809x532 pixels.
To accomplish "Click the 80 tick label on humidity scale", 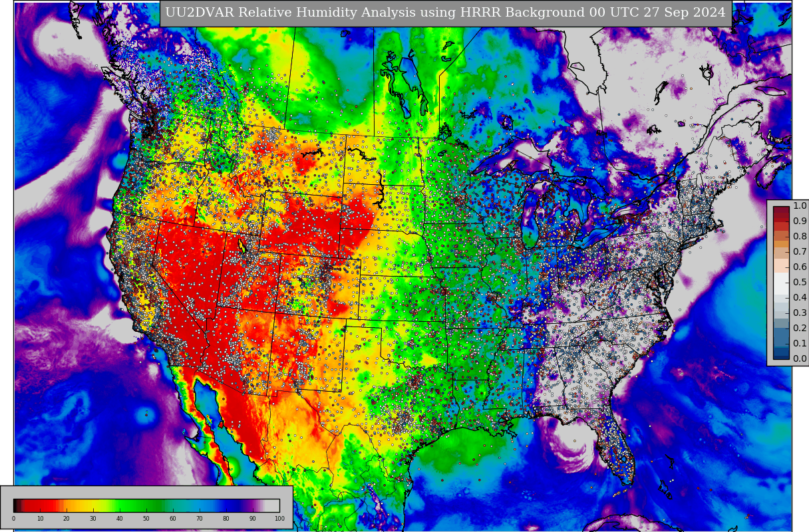I will coord(226,519).
